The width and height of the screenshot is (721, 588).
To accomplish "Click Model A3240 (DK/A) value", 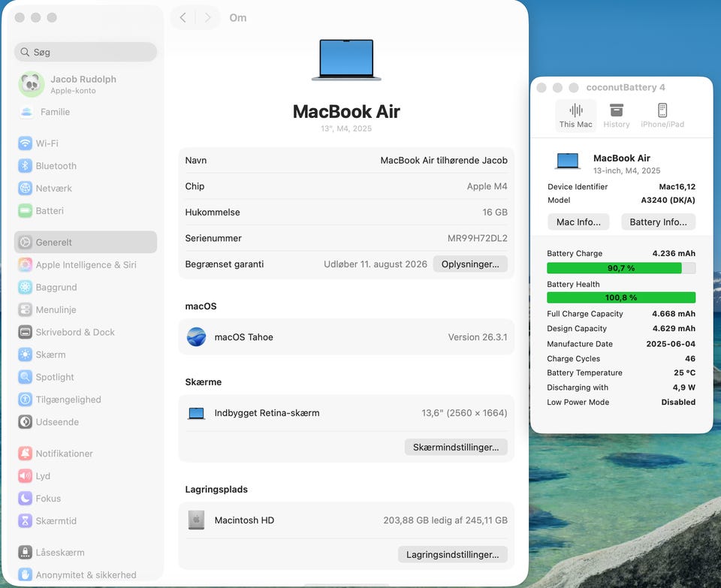I will pyautogui.click(x=668, y=200).
